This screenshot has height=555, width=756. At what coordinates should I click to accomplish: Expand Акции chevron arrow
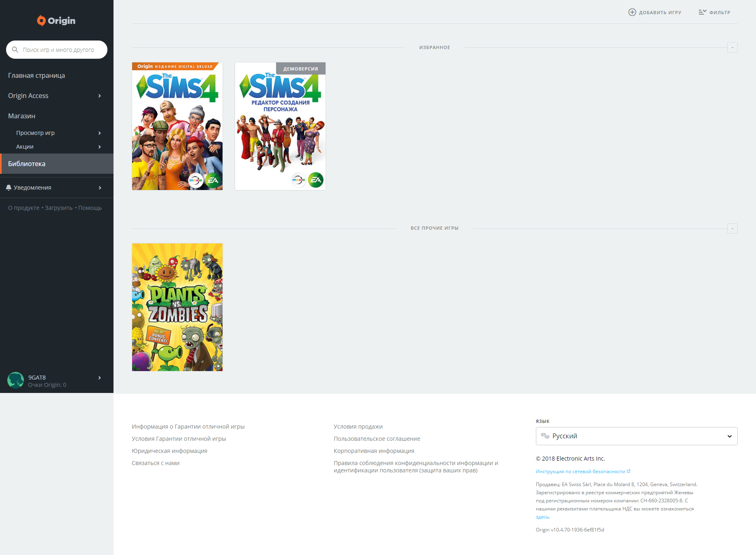[x=100, y=147]
